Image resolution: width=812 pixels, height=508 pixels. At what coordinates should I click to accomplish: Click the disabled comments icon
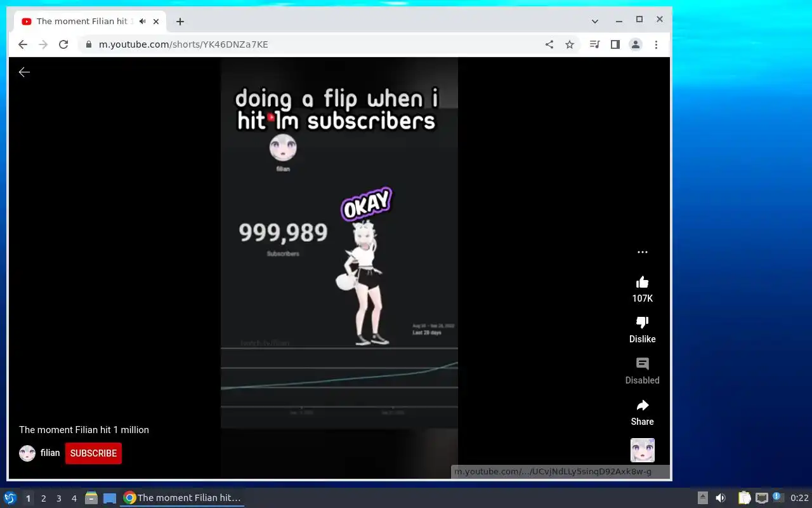coord(642,364)
